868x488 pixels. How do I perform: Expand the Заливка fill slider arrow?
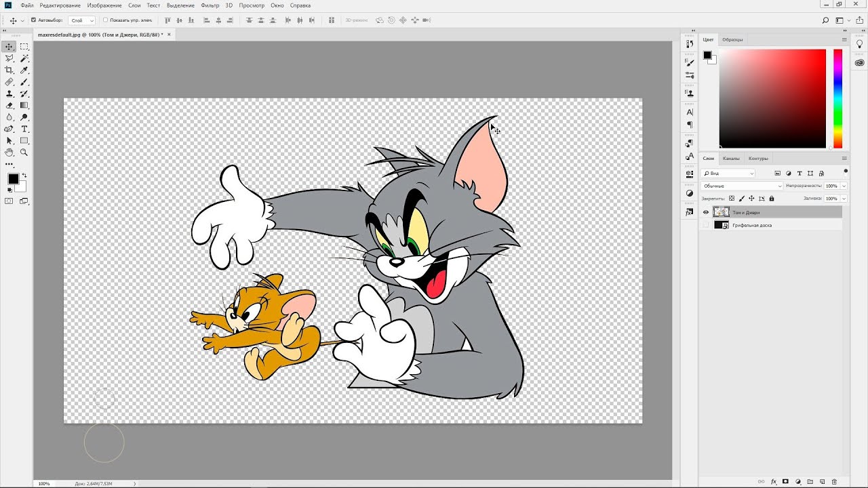844,199
